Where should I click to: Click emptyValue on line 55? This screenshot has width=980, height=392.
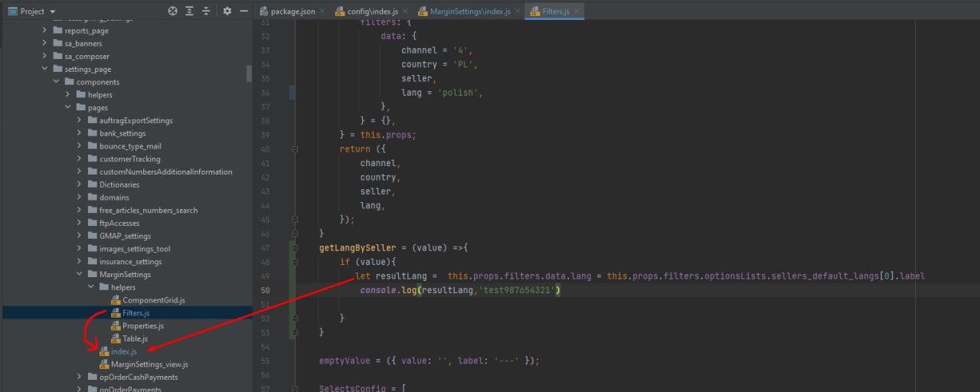(x=345, y=361)
